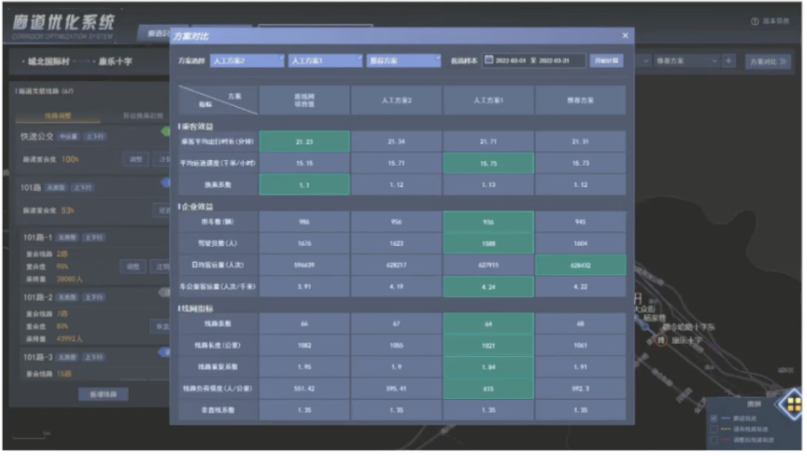Viewport: 807px width, 456px height.
Task: Click the 上下行 tag on 101路-1
Action: point(94,237)
